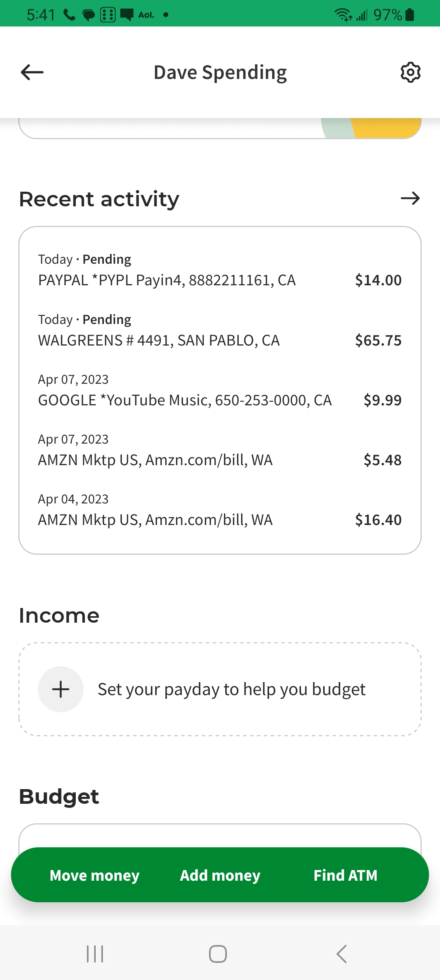Select Move money in the bottom bar
The image size is (440, 980).
(95, 875)
